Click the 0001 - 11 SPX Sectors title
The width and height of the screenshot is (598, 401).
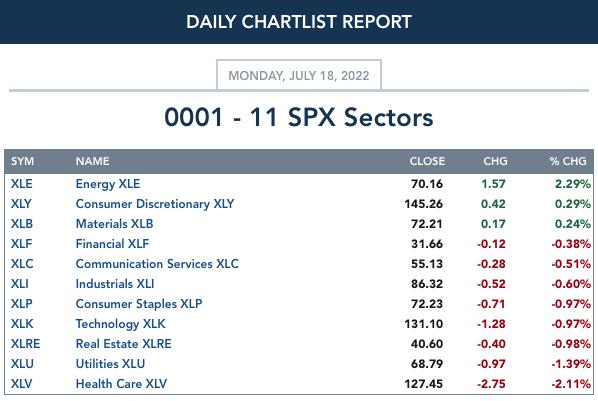coord(299,117)
